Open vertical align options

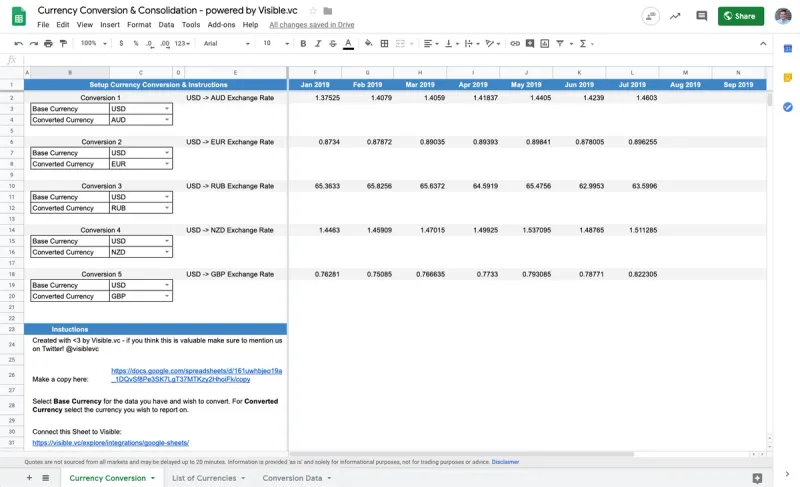[x=452, y=44]
